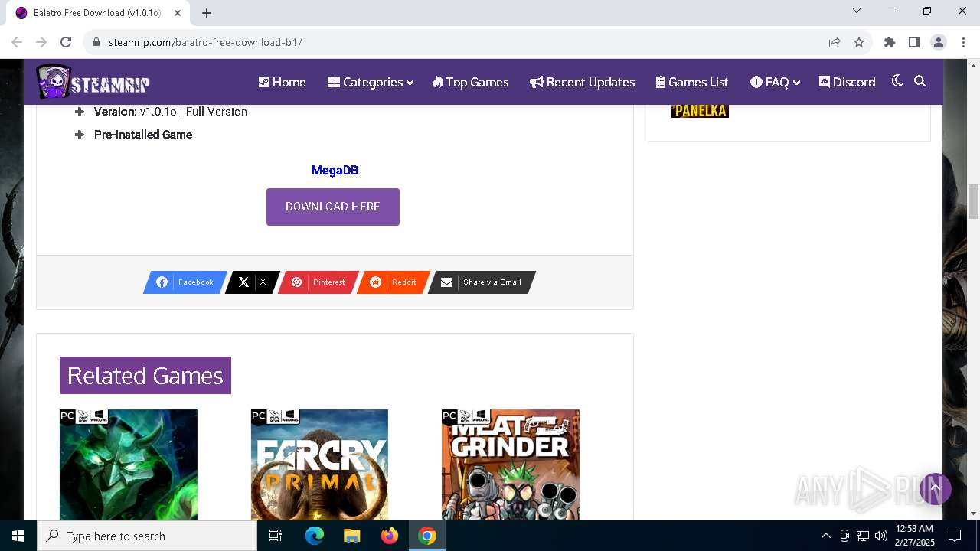This screenshot has width=980, height=551.
Task: Open Chrome menu three dots
Action: click(x=962, y=42)
